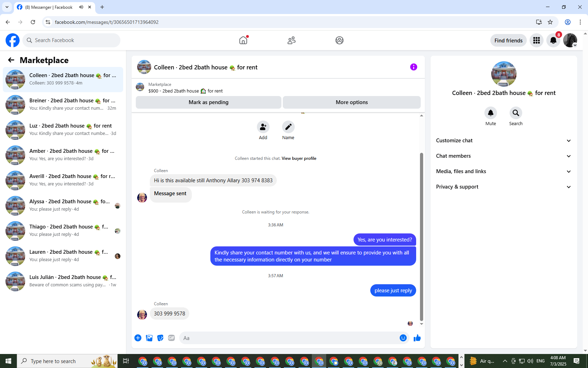Viewport: 588px width, 368px height.
Task: Click the "303 999 9578" message
Action: tap(169, 313)
